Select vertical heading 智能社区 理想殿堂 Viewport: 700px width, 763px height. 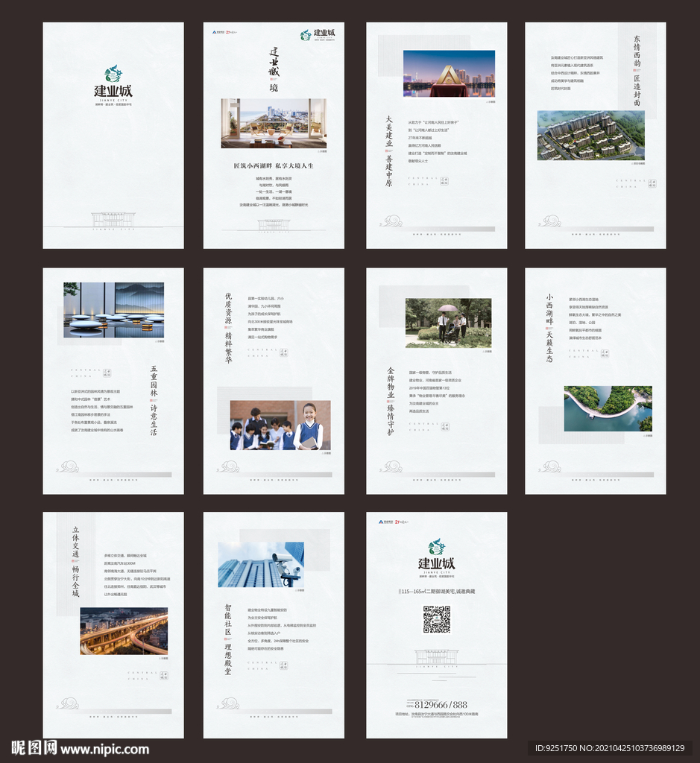228,639
